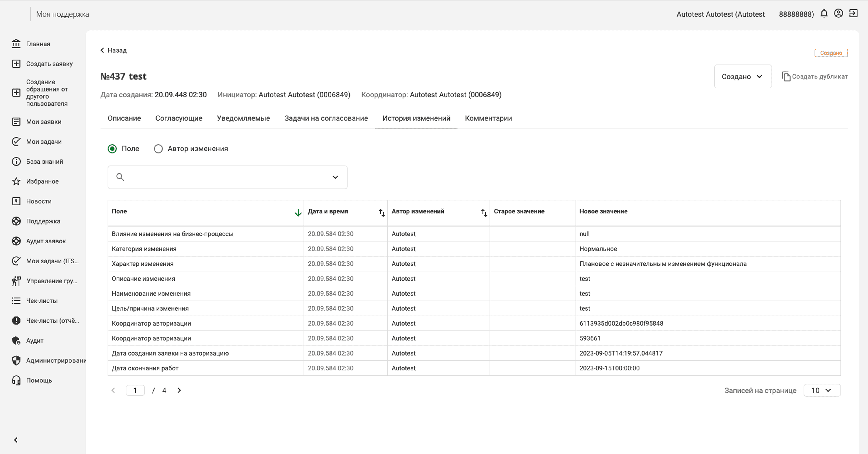Open notifications bell icon
This screenshot has width=868, height=454.
coord(824,13)
